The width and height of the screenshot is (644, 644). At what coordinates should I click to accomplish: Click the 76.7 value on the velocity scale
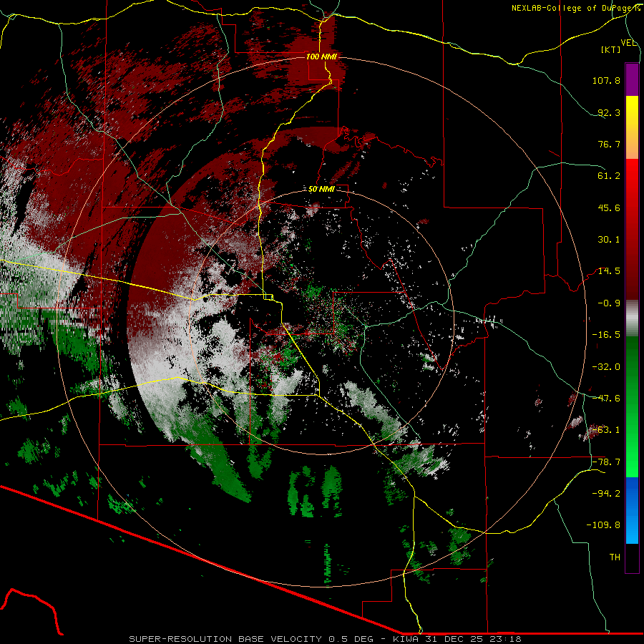click(x=609, y=144)
